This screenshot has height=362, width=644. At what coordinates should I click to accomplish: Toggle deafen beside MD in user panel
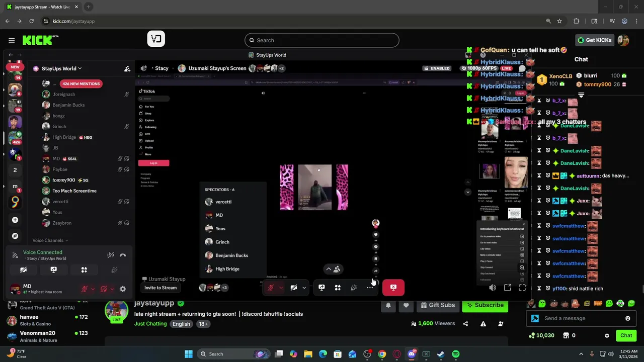pos(104,289)
